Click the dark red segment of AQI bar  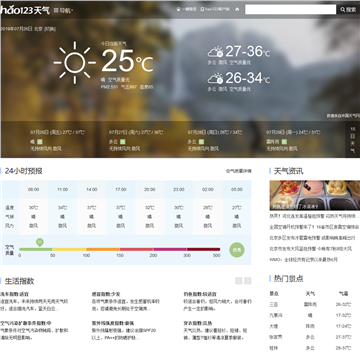(203, 249)
